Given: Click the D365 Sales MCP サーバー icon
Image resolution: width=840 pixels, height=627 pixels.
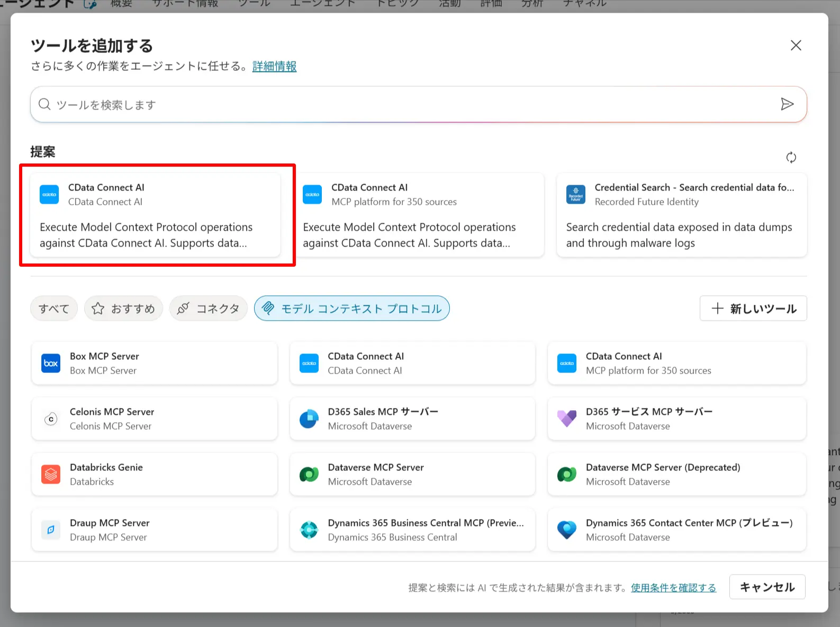Looking at the screenshot, I should pyautogui.click(x=309, y=419).
